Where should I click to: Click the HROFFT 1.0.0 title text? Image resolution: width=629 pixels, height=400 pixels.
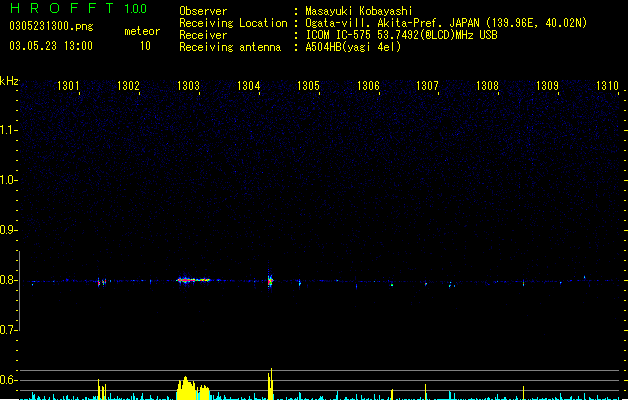pos(78,8)
